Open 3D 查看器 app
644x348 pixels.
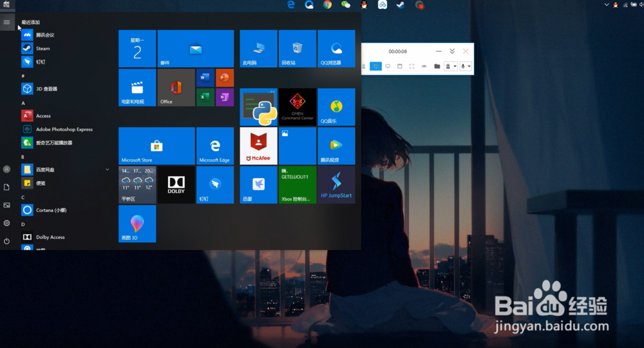[66, 89]
